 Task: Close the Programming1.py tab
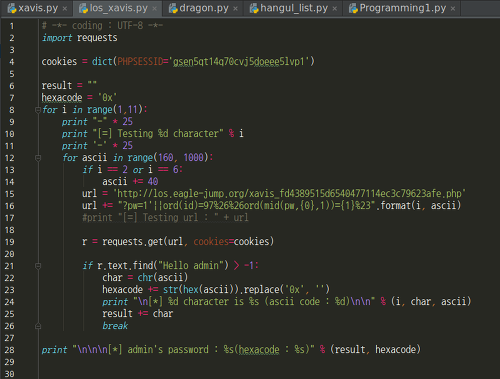[x=453, y=9]
